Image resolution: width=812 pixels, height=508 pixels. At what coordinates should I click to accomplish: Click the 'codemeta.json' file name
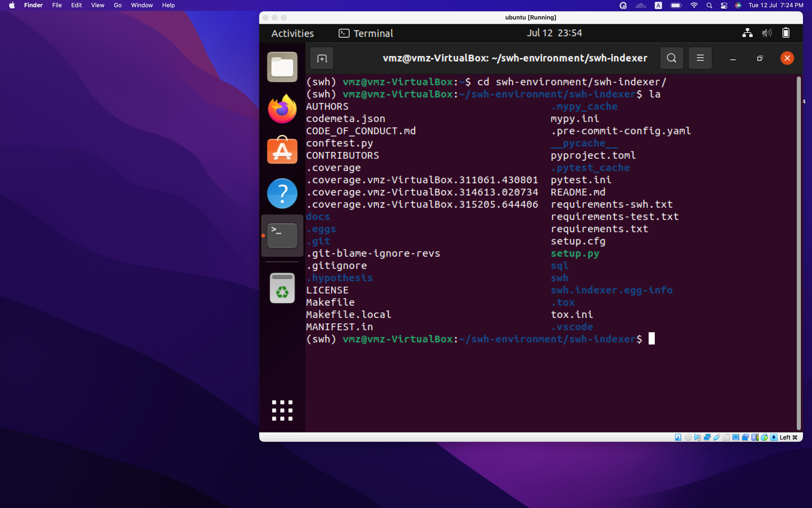tap(346, 119)
